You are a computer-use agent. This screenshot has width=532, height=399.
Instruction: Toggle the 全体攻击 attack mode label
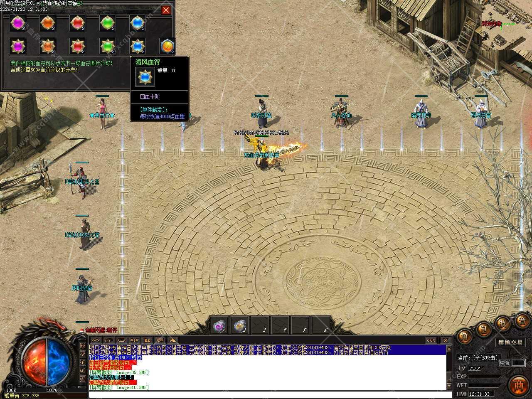click(478, 358)
